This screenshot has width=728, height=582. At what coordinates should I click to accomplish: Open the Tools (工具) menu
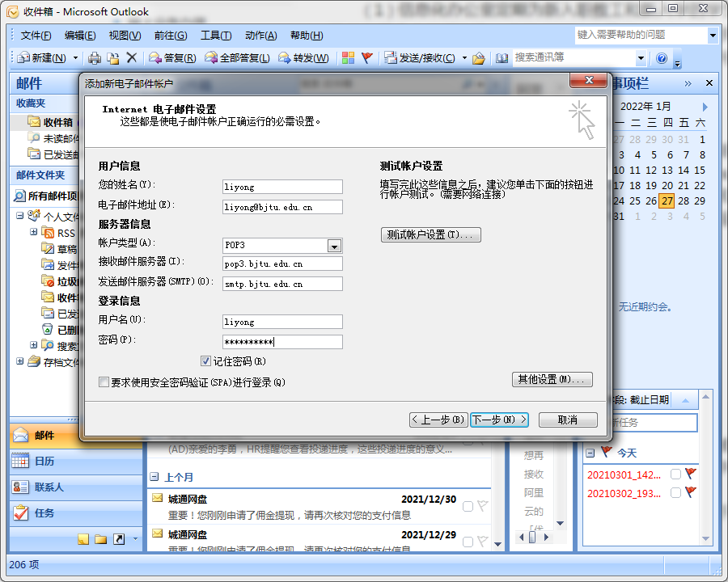point(216,36)
